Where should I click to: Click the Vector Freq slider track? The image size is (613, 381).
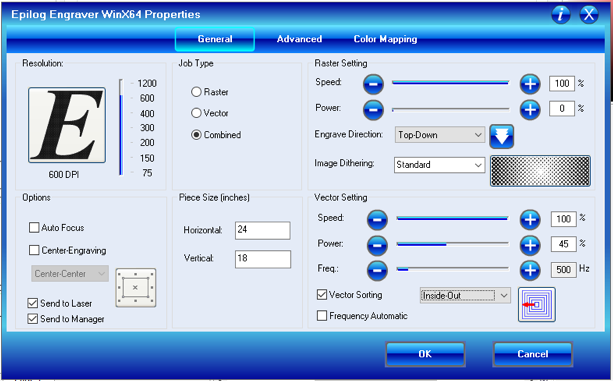(x=453, y=269)
